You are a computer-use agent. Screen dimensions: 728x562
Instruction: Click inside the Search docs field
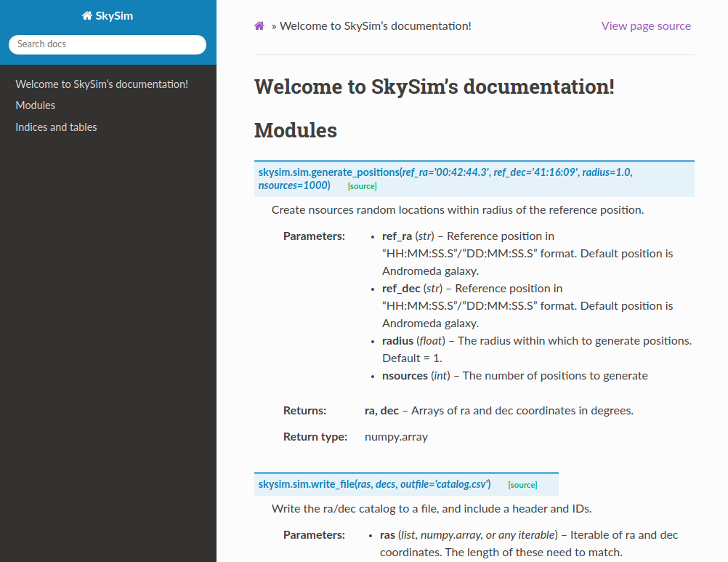107,44
